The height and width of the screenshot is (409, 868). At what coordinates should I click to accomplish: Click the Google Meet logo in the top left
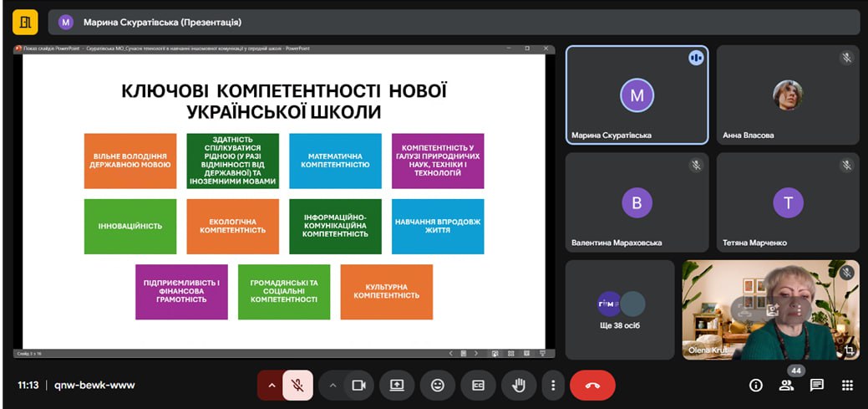pos(25,22)
